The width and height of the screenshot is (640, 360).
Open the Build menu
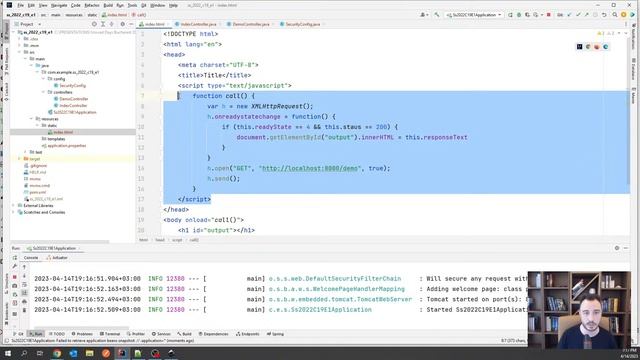click(x=108, y=5)
